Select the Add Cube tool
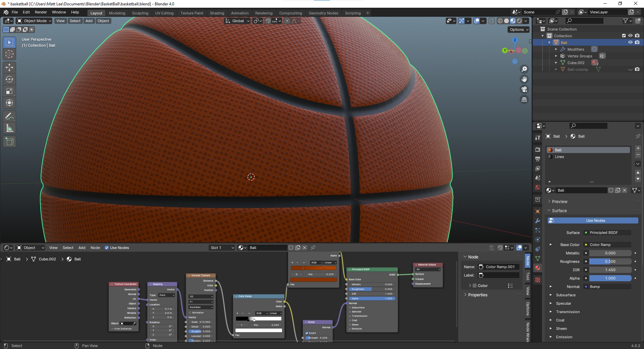 pos(9,142)
